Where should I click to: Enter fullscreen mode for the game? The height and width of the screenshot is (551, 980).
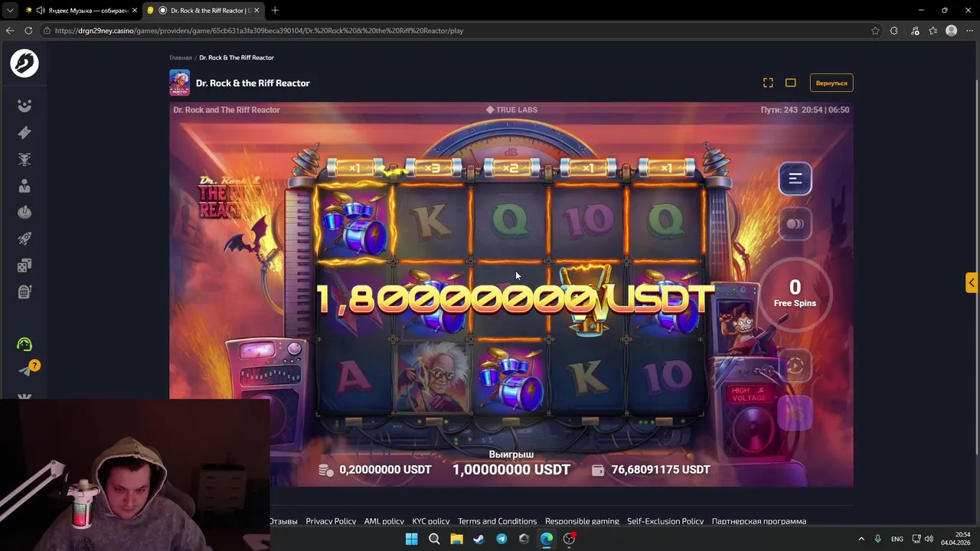tap(768, 83)
